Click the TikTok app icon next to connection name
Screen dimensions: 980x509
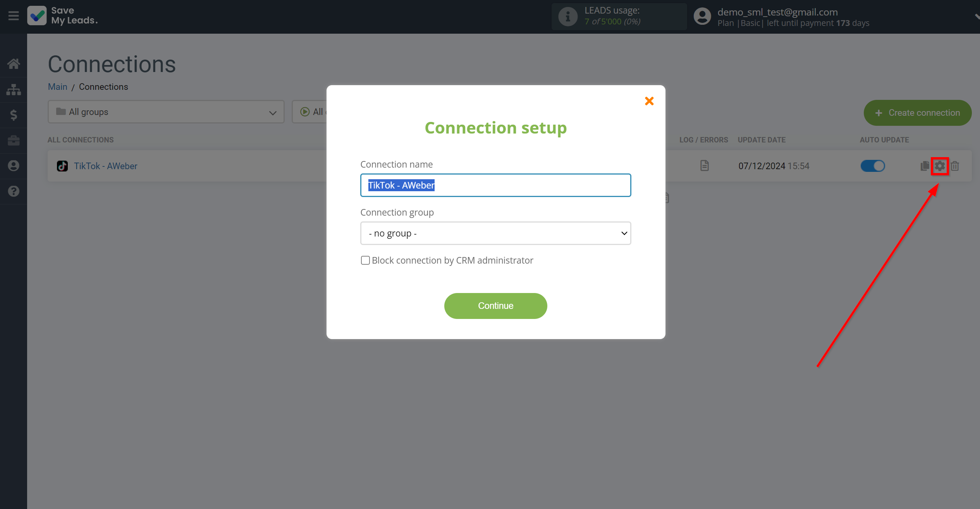click(x=62, y=166)
